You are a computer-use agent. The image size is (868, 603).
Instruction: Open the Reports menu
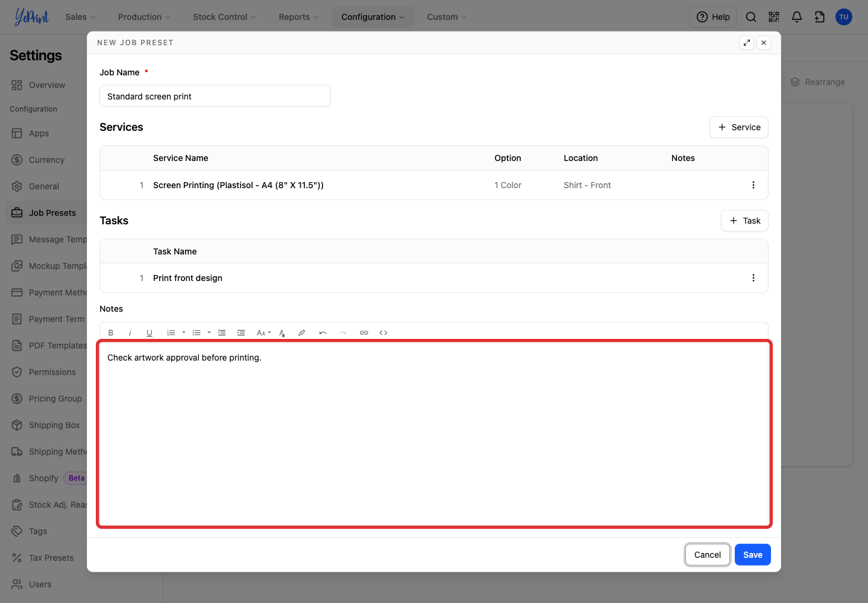(298, 17)
